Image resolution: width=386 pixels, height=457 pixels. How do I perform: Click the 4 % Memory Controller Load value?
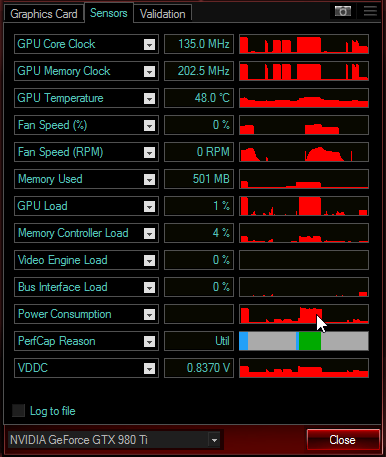coord(199,233)
